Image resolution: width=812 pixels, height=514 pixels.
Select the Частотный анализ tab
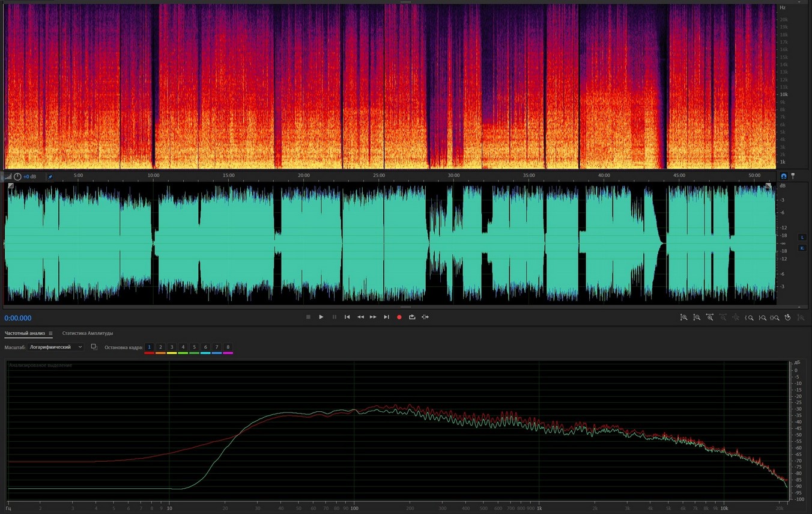[x=25, y=333]
